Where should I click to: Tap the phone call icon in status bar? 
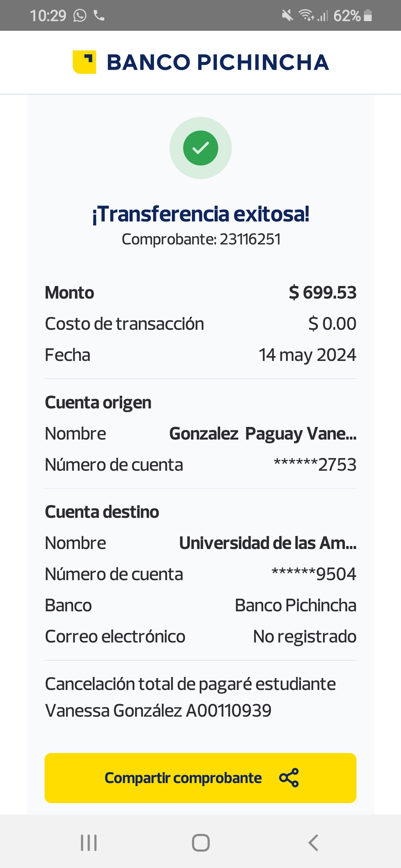(99, 16)
